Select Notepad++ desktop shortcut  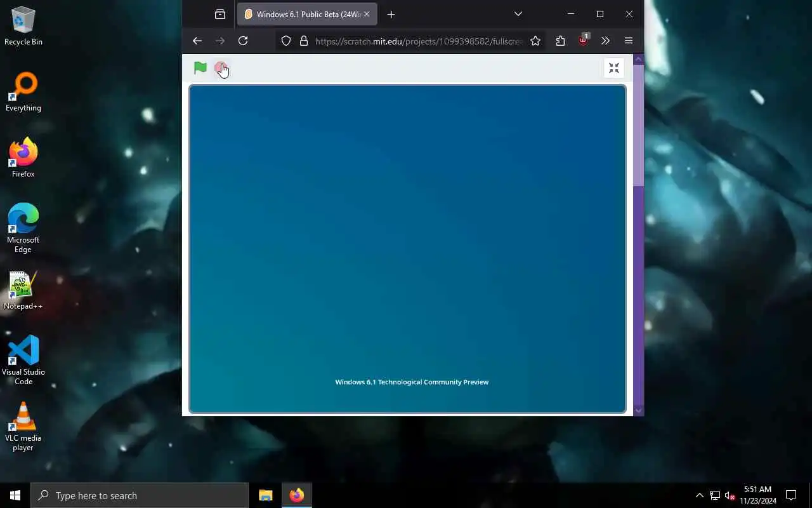tap(23, 291)
